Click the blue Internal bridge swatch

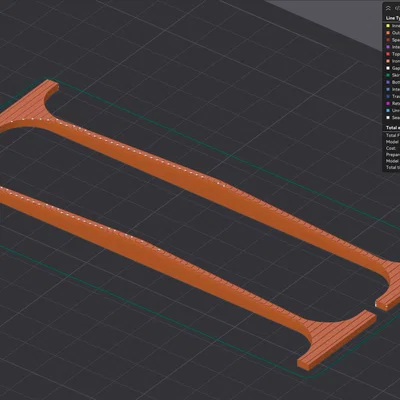coord(388,89)
